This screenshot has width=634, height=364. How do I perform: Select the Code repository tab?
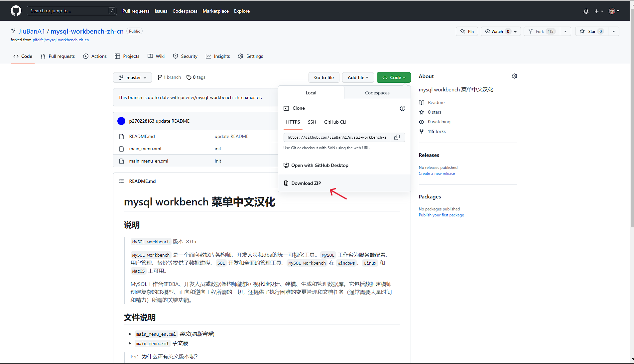click(x=23, y=56)
